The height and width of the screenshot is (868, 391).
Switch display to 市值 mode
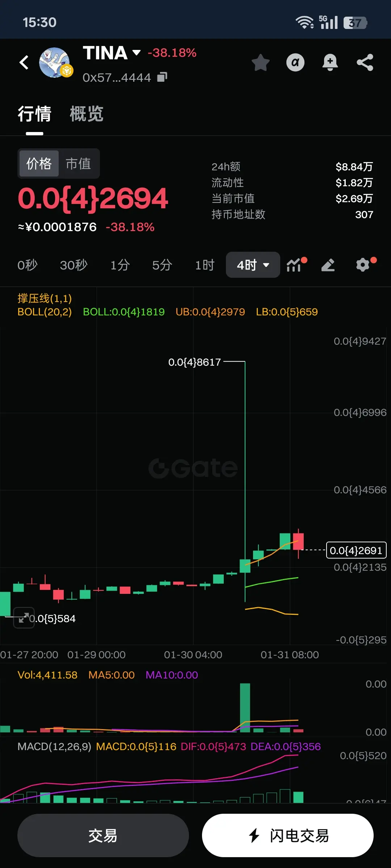[78, 163]
